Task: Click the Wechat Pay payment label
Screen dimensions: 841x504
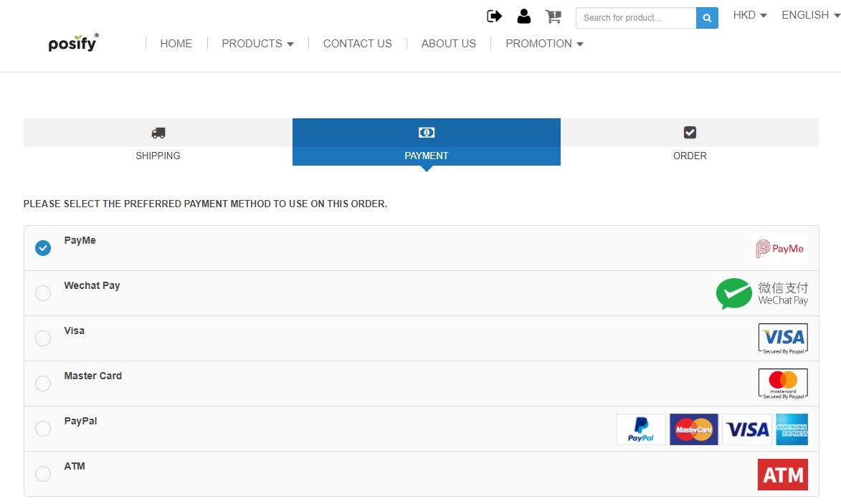Action: click(x=92, y=285)
